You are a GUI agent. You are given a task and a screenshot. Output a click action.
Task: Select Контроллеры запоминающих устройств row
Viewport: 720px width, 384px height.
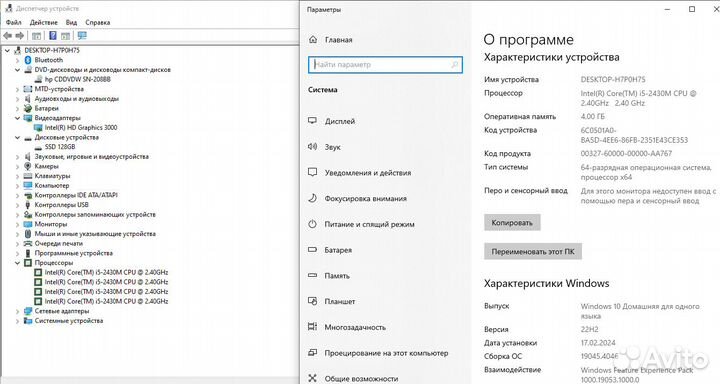pos(95,215)
